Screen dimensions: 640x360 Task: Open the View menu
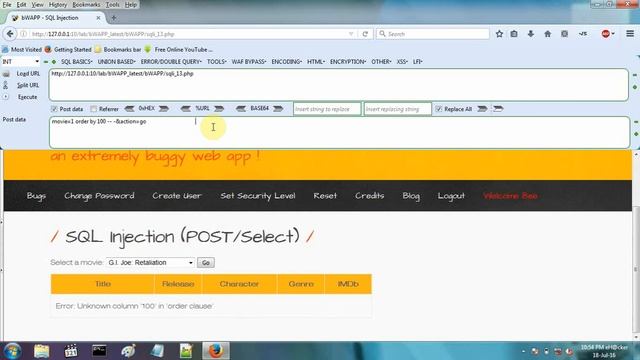(x=38, y=4)
